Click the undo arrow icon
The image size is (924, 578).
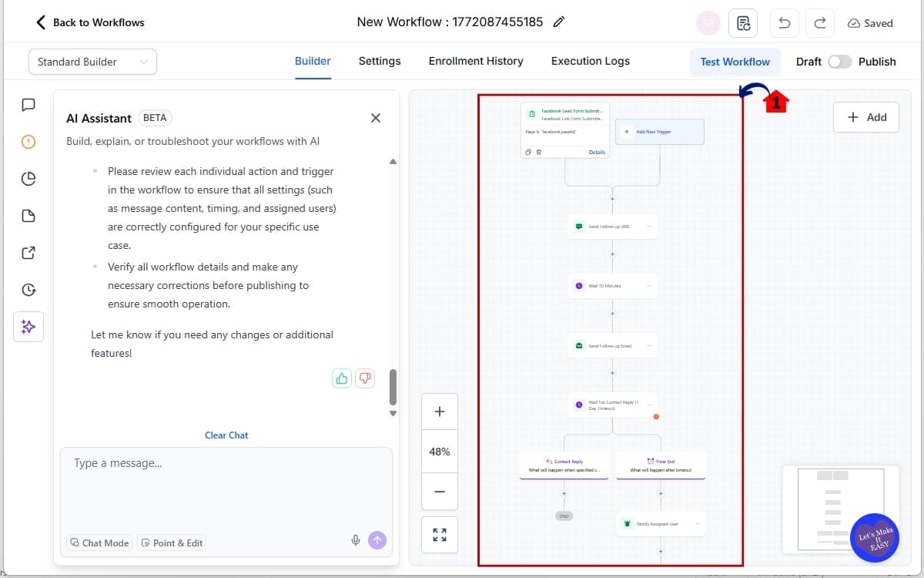pos(784,22)
